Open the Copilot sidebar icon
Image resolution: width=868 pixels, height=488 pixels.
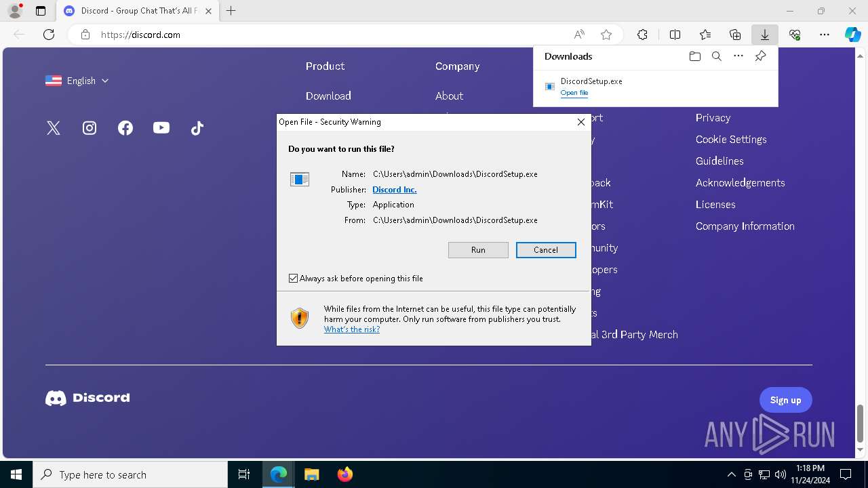point(852,35)
